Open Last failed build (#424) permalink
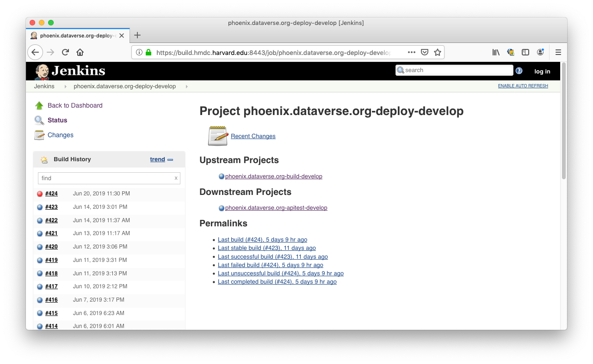The image size is (593, 364). pyautogui.click(x=271, y=265)
